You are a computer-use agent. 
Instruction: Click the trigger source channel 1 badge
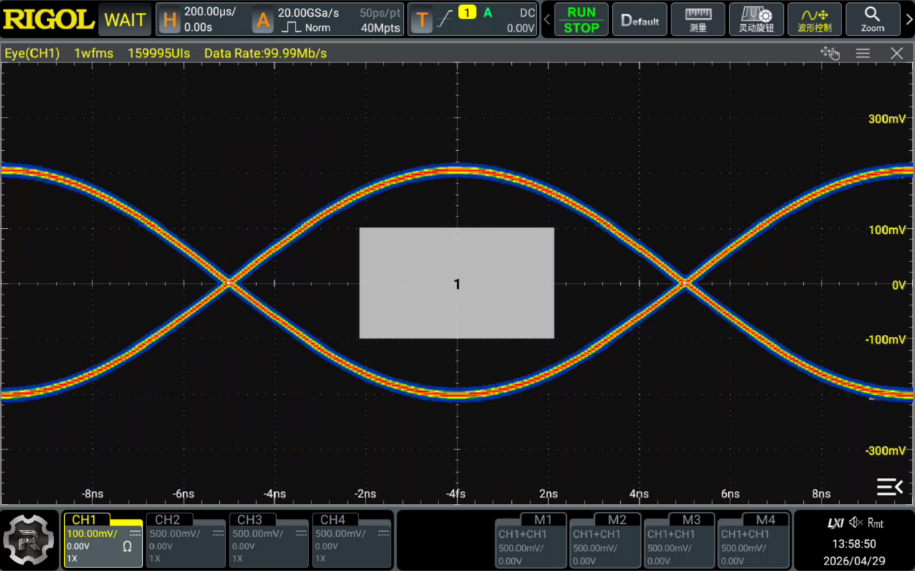tap(467, 12)
